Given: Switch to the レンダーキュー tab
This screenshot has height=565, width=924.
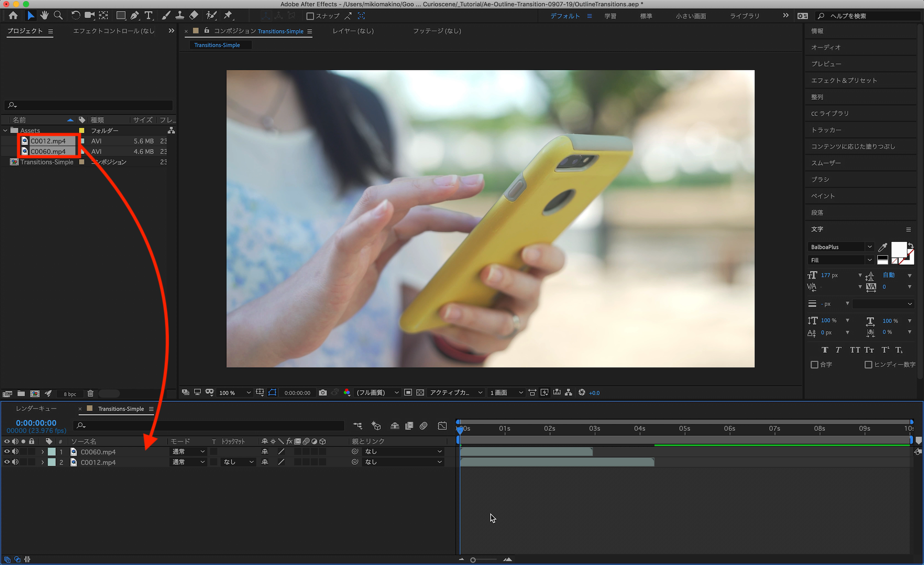Looking at the screenshot, I should [x=36, y=409].
